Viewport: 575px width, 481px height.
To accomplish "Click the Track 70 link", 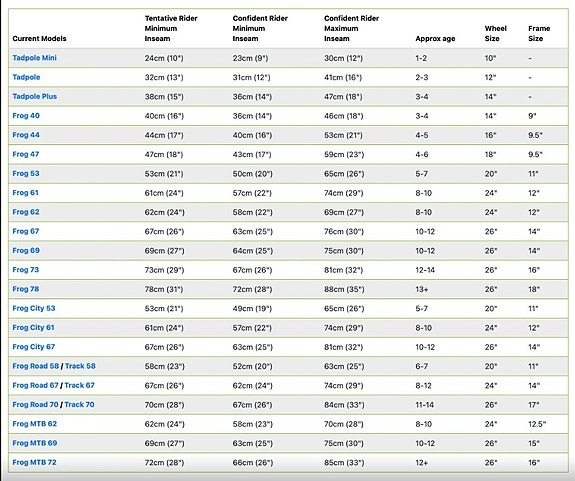I will [80, 404].
